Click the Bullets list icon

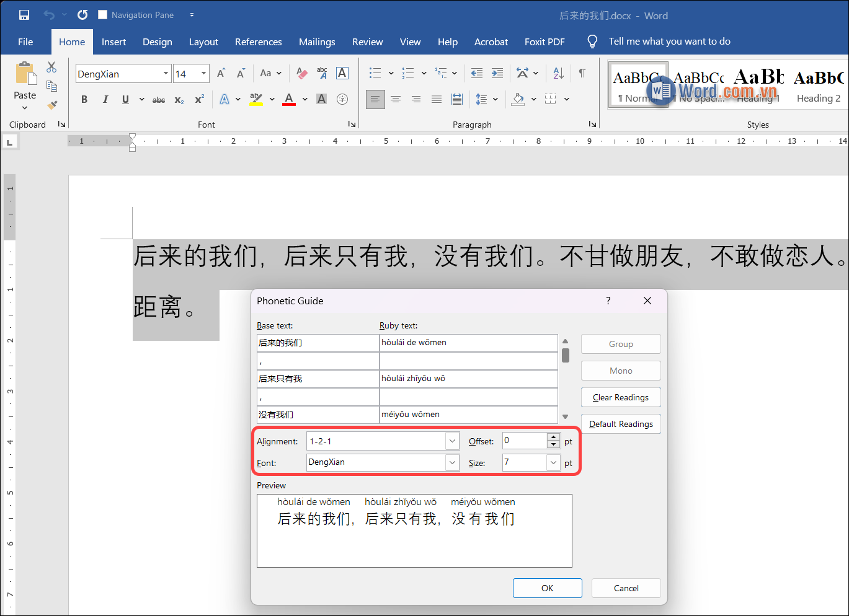pos(375,73)
